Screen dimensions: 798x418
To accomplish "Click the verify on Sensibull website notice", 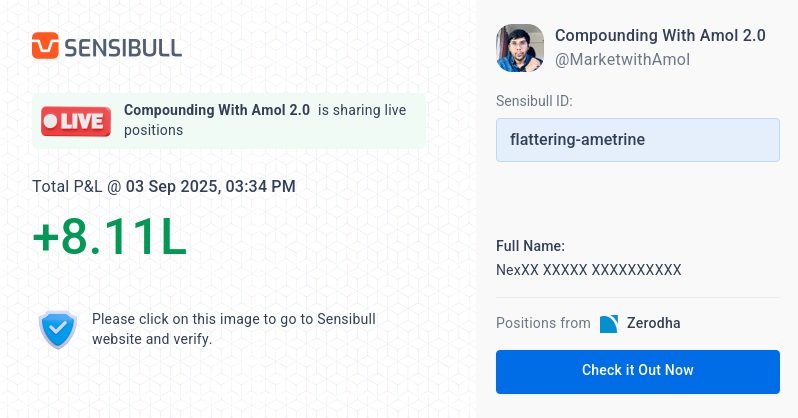I will [x=234, y=329].
